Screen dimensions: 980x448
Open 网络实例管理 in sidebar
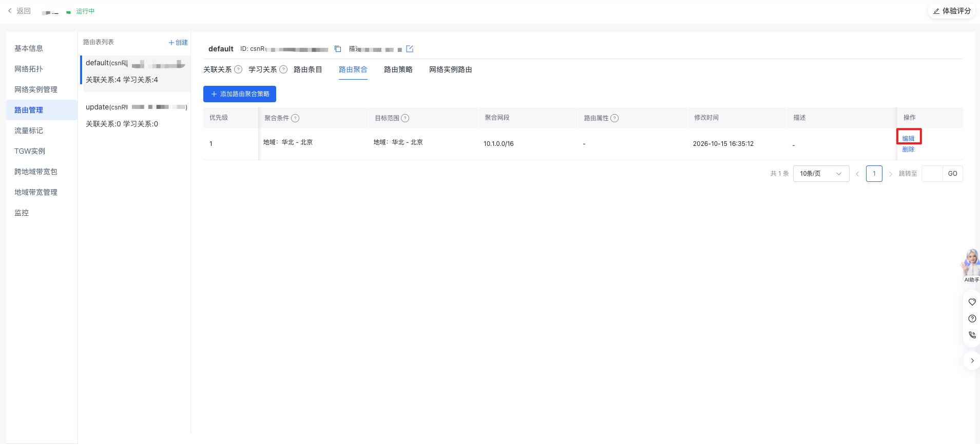tap(42, 89)
